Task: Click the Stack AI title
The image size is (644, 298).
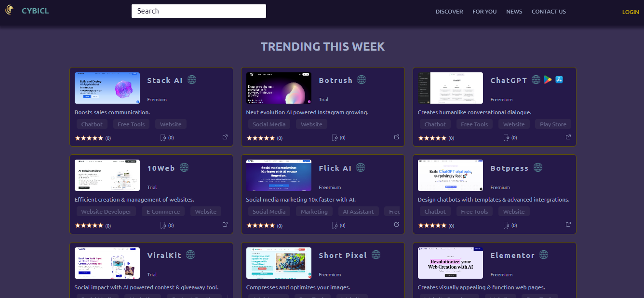Action: [x=165, y=81]
